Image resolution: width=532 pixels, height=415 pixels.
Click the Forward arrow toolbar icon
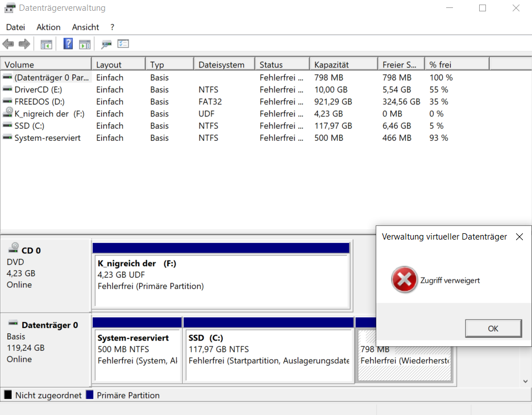pyautogui.click(x=24, y=44)
